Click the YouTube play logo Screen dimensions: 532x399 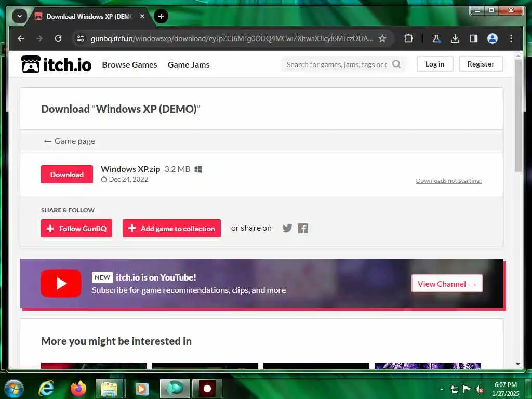[61, 283]
